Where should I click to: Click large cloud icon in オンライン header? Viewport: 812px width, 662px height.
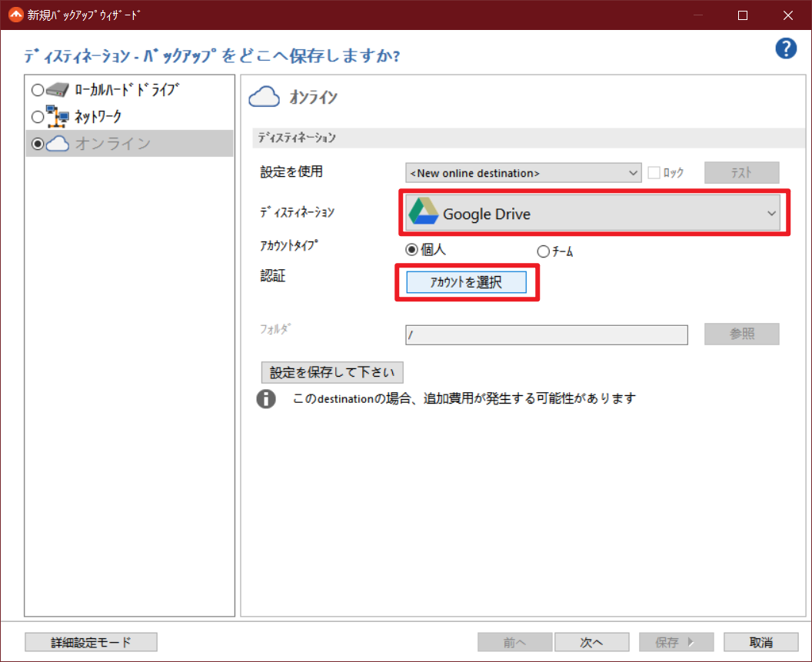coord(264,97)
